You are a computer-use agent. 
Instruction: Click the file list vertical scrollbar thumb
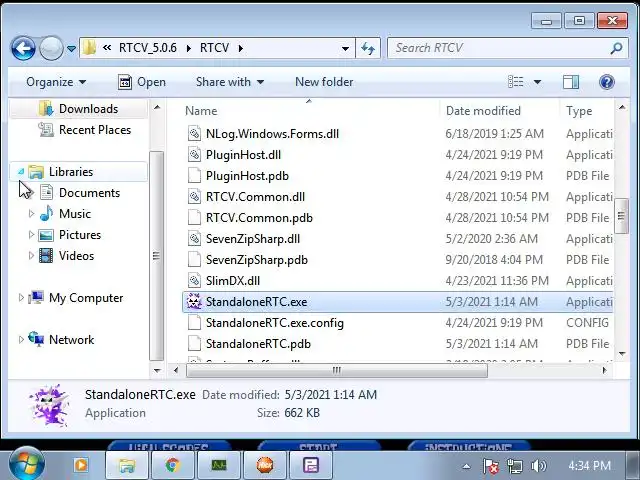(x=621, y=216)
